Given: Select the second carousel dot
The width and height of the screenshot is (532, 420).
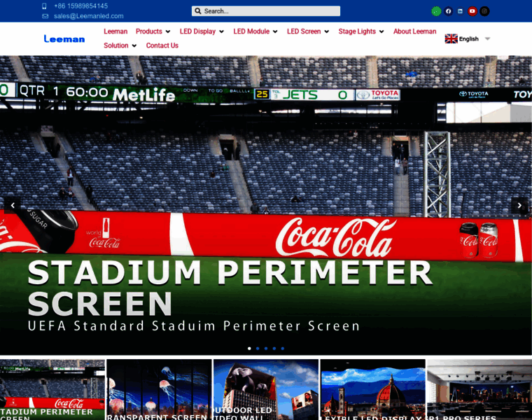Looking at the screenshot, I should tap(258, 349).
